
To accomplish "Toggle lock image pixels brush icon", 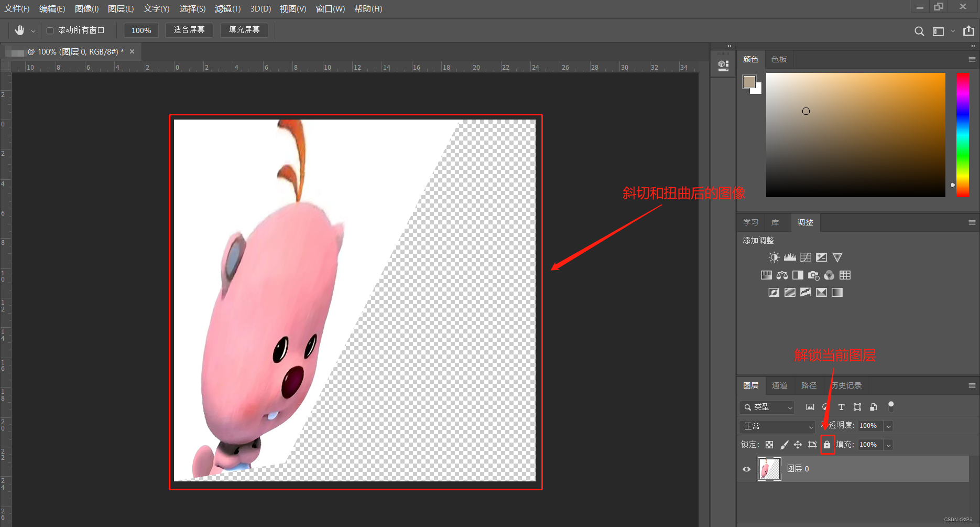I will [x=784, y=445].
